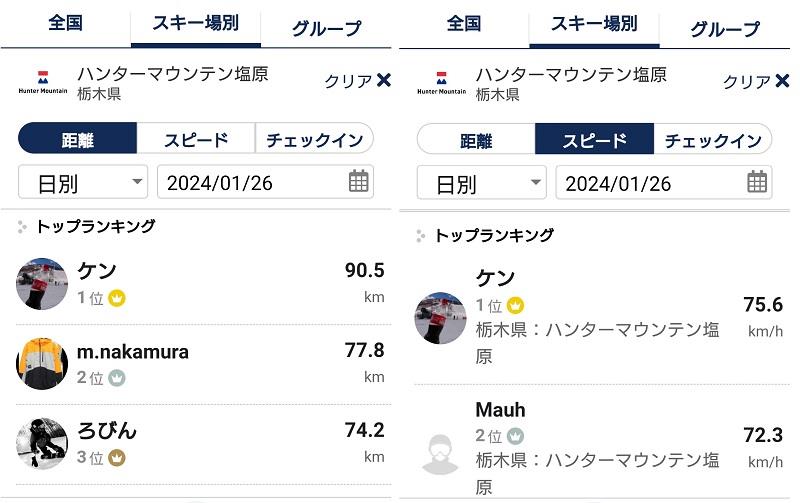This screenshot has width=800, height=503.
Task: Switch to グループ tab in right panel
Action: click(x=724, y=26)
